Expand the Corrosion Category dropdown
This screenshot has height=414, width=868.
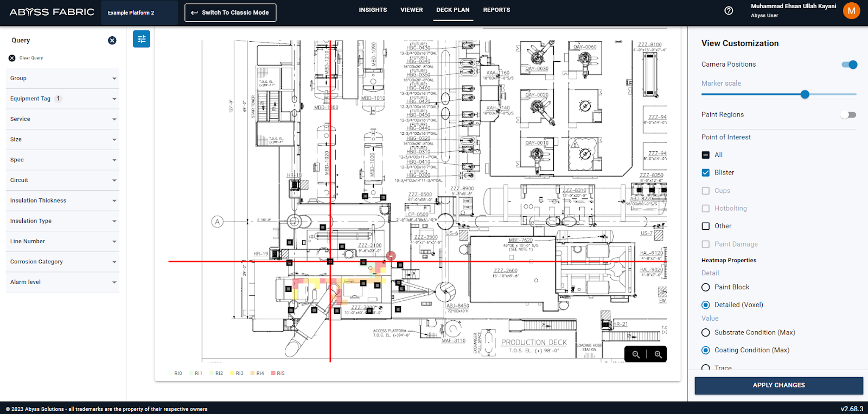point(114,262)
